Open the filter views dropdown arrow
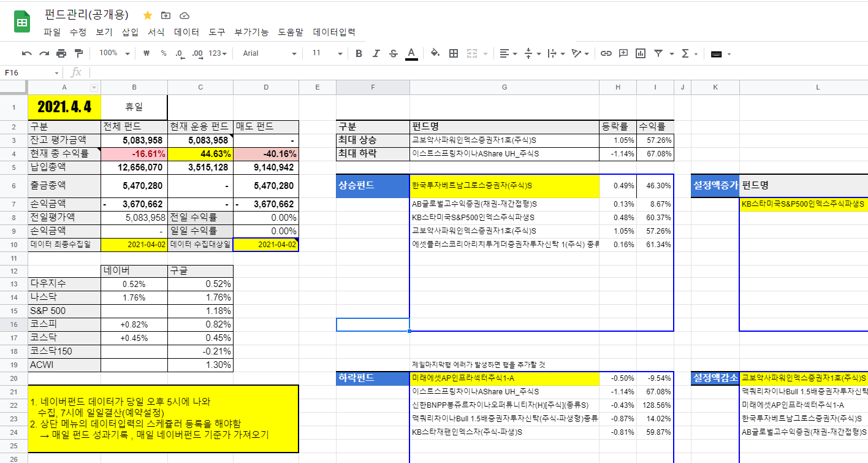This screenshot has height=463, width=868. click(x=672, y=54)
